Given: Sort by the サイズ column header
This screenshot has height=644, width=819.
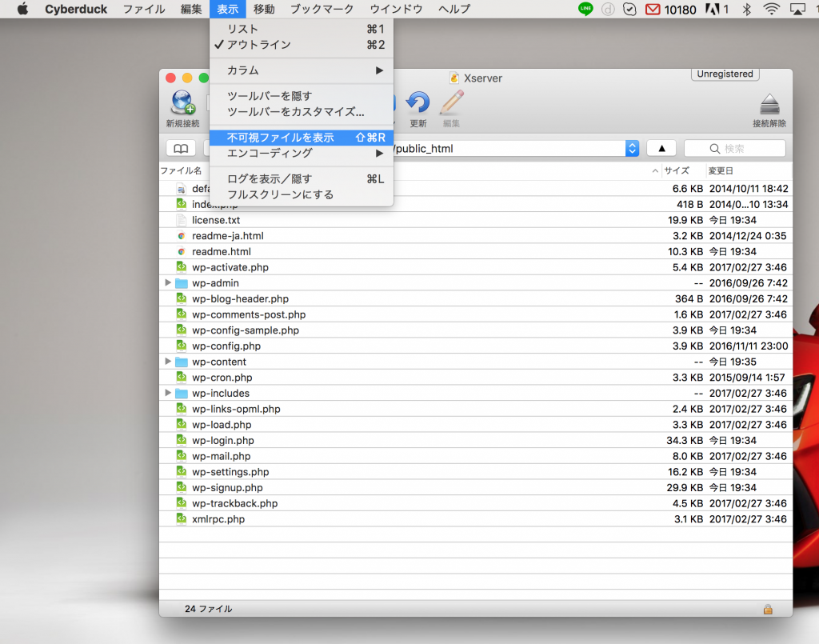Looking at the screenshot, I should pos(677,171).
